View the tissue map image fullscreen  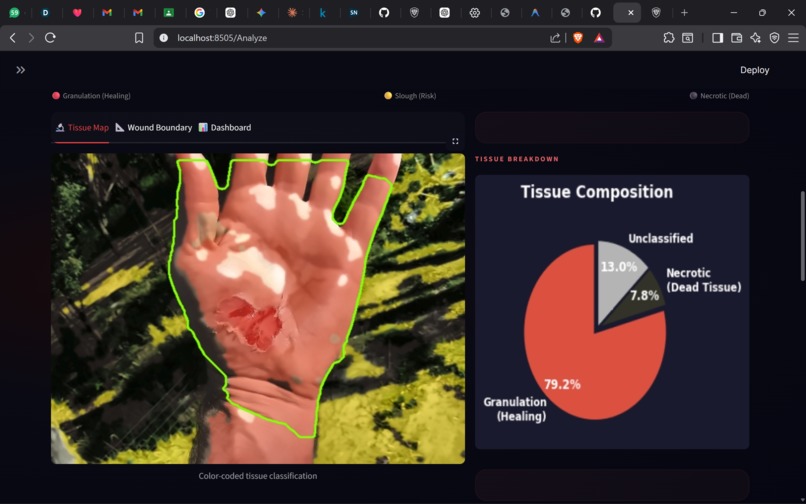click(x=455, y=141)
